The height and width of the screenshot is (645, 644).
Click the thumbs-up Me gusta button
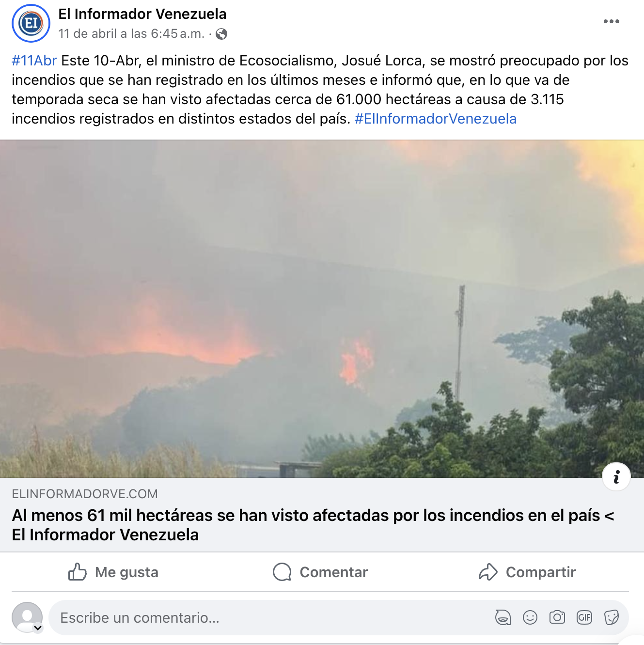[113, 572]
